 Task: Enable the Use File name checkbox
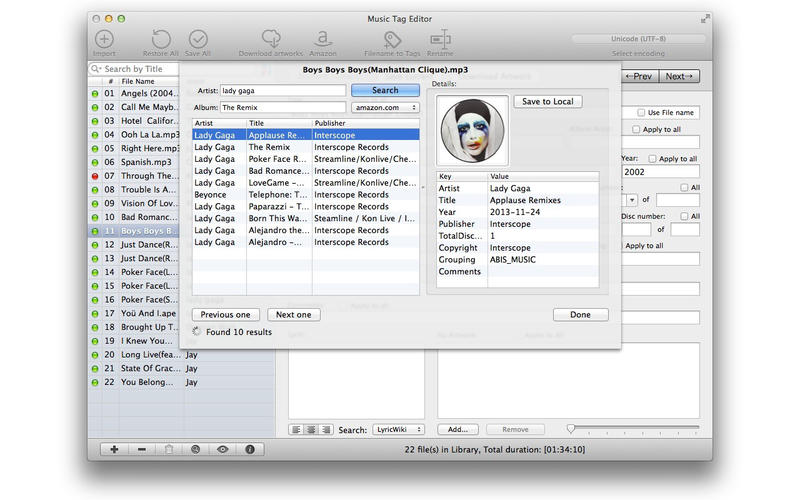pos(640,113)
